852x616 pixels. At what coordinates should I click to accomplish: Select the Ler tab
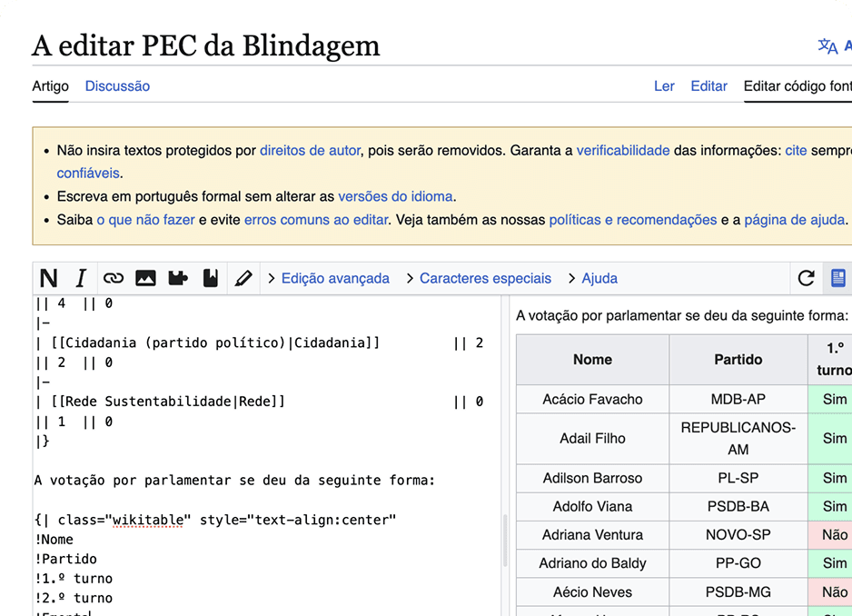(664, 86)
